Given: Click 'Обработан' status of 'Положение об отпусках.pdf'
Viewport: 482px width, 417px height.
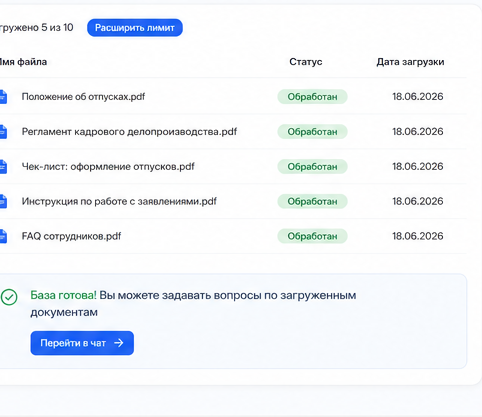Looking at the screenshot, I should [x=312, y=97].
